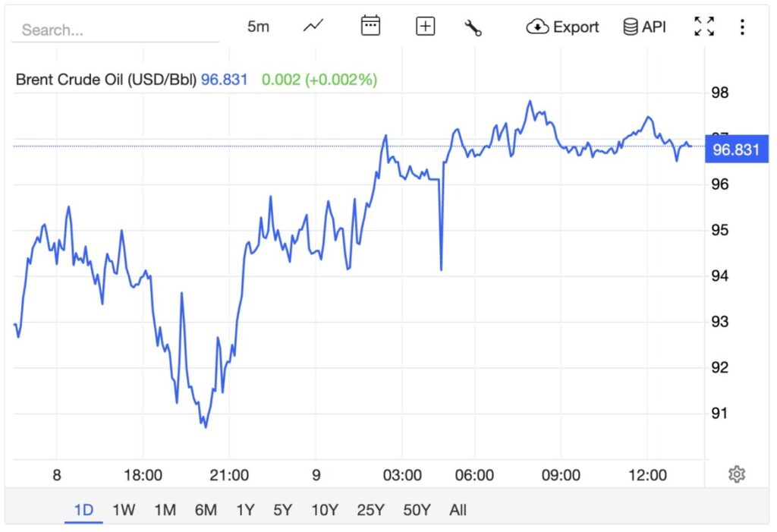Enter fullscreen chart mode

[704, 25]
